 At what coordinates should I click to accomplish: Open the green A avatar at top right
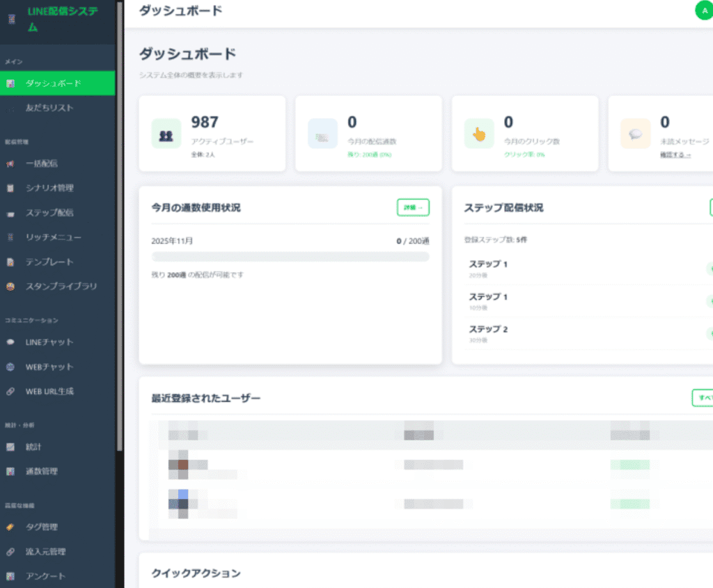pyautogui.click(x=703, y=11)
